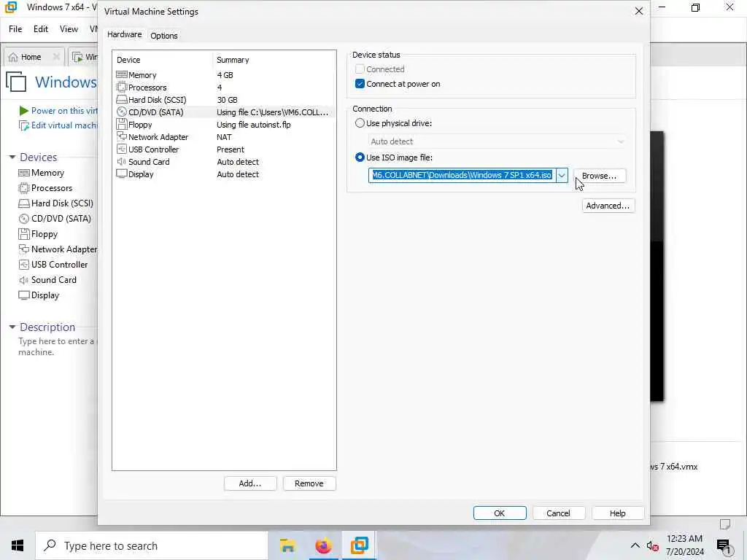Show hidden tray icons chevron
The height and width of the screenshot is (560, 747).
tap(635, 545)
